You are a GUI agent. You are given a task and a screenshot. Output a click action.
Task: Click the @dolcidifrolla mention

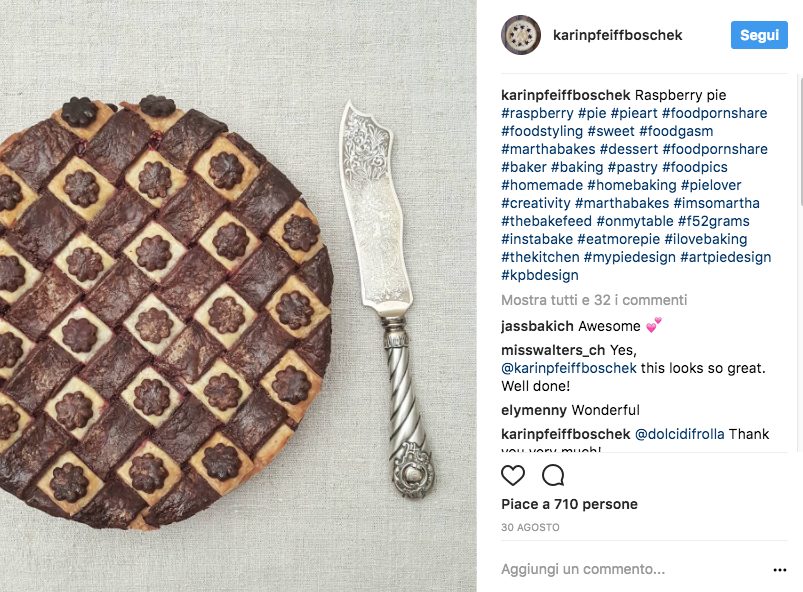click(680, 434)
